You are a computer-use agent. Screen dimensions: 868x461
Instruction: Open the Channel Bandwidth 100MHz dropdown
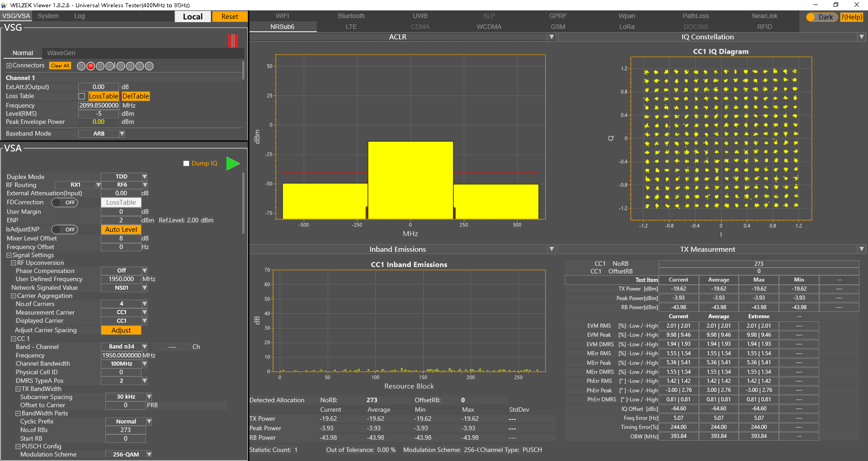[145, 364]
